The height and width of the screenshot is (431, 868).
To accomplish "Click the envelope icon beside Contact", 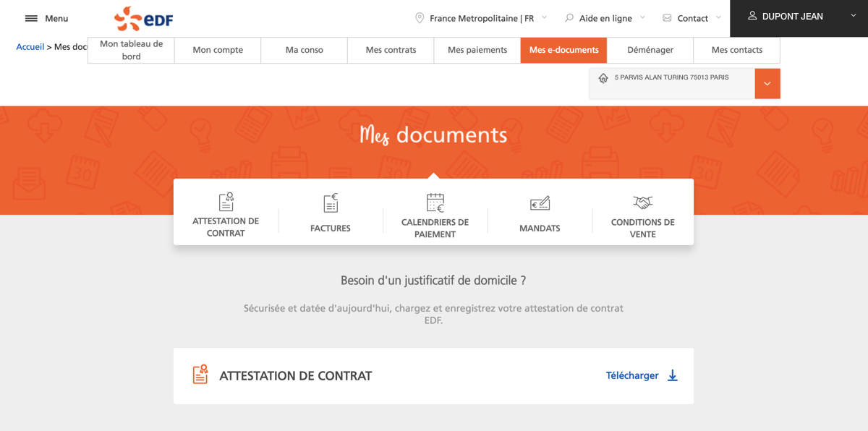I will coord(667,18).
